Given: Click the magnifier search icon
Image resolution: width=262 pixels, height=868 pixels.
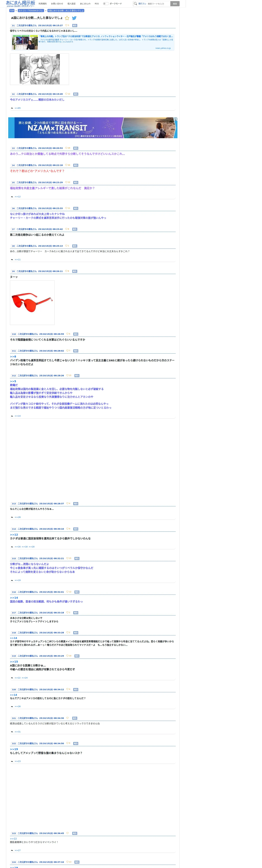Looking at the screenshot, I should pyautogui.click(x=135, y=4).
